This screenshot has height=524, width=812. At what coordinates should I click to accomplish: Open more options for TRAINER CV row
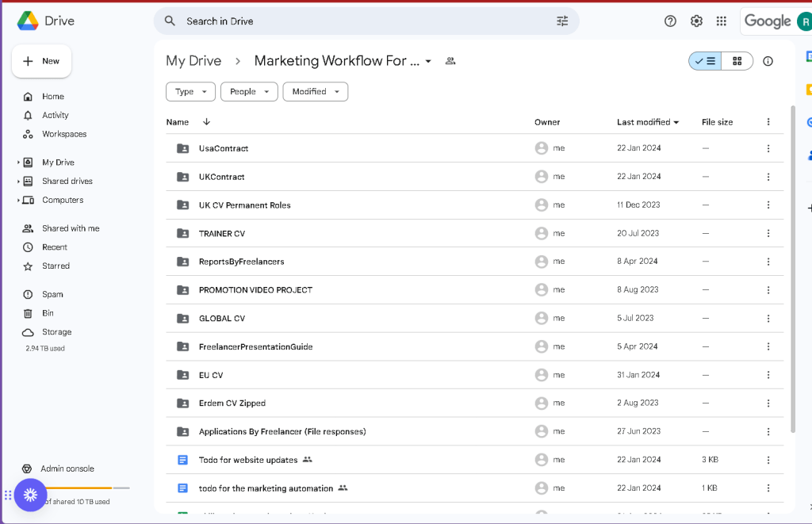click(x=768, y=234)
